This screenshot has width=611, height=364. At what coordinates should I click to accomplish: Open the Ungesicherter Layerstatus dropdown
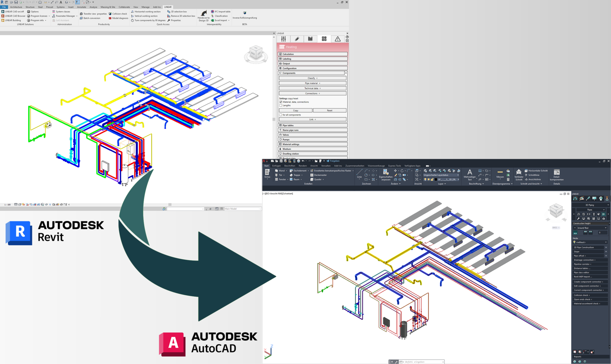[x=441, y=175]
